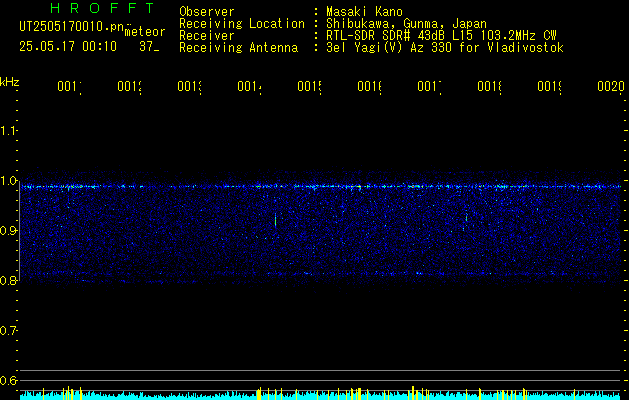Image resolution: width=629 pixels, height=400 pixels.
Task: Click the 0.6 frequency axis label
Action: click(x=8, y=380)
